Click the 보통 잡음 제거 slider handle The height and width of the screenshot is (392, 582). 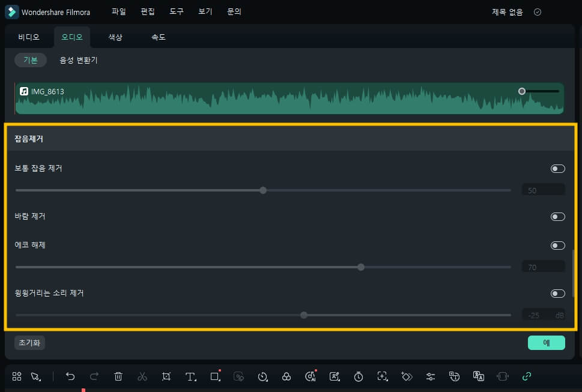[x=263, y=190]
